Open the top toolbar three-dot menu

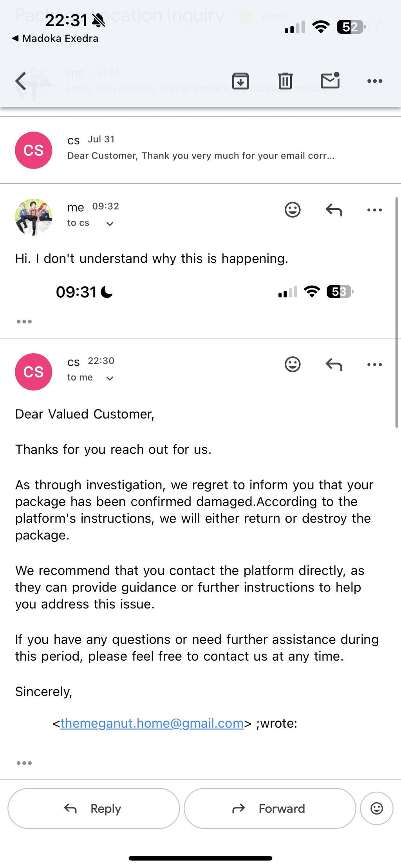pyautogui.click(x=375, y=81)
